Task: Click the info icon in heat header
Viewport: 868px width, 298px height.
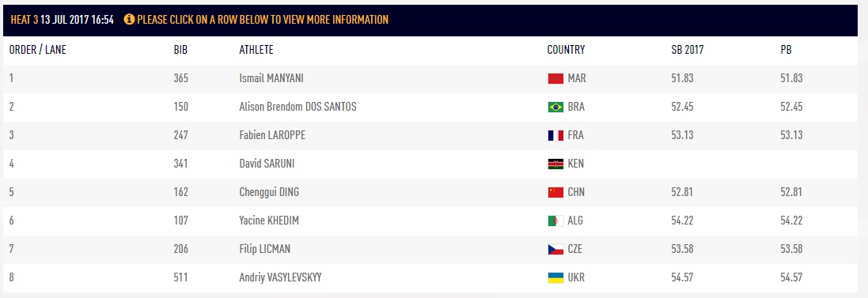Action: 129,20
